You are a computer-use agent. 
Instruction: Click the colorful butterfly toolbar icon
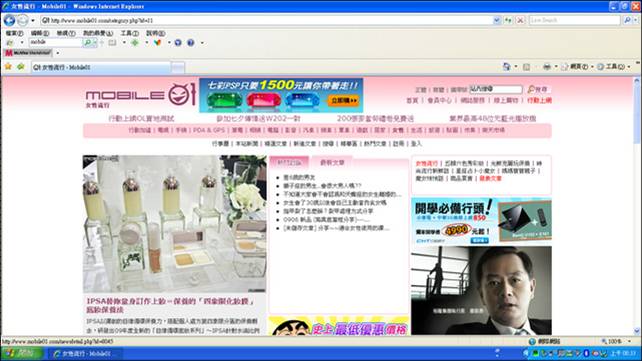point(158,43)
